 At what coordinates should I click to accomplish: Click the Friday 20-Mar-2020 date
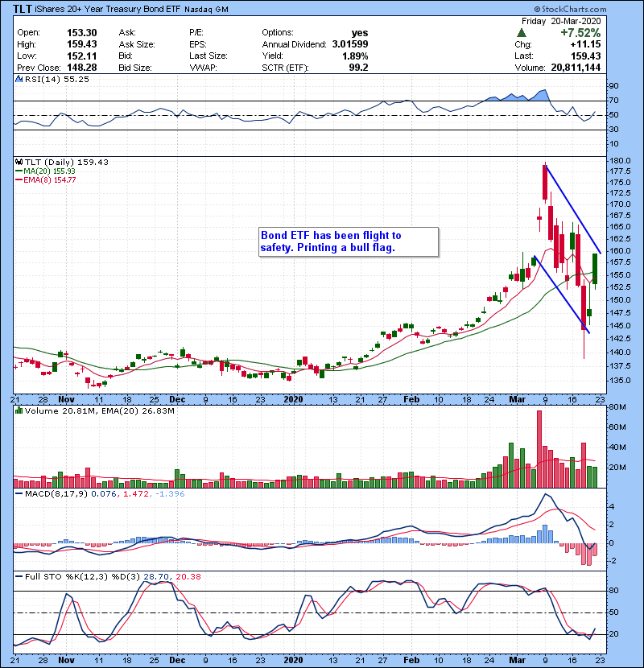click(x=561, y=21)
